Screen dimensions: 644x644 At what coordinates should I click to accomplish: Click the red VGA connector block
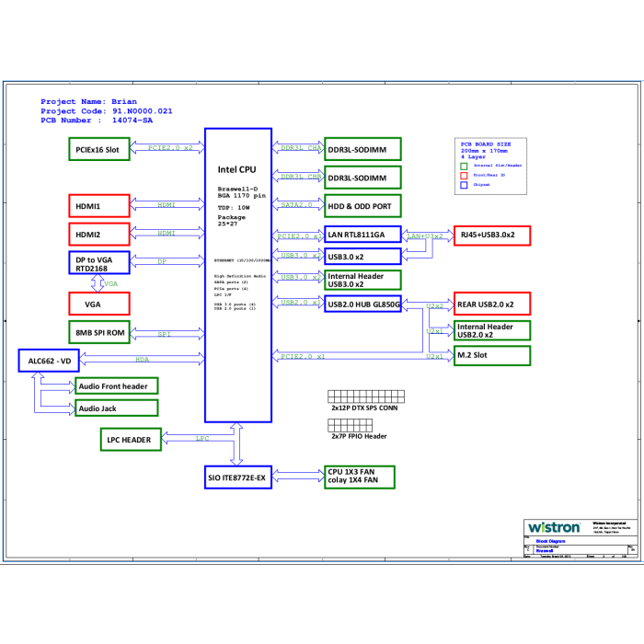click(99, 304)
